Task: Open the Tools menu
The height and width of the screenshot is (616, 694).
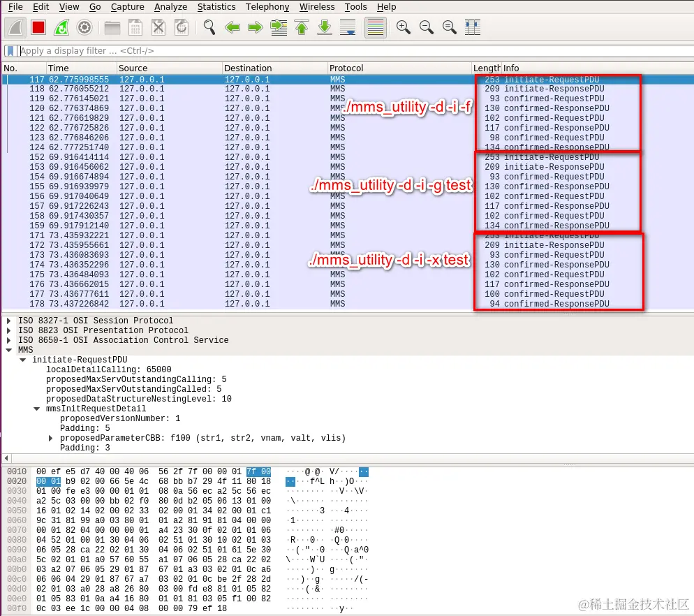Action: [x=356, y=7]
